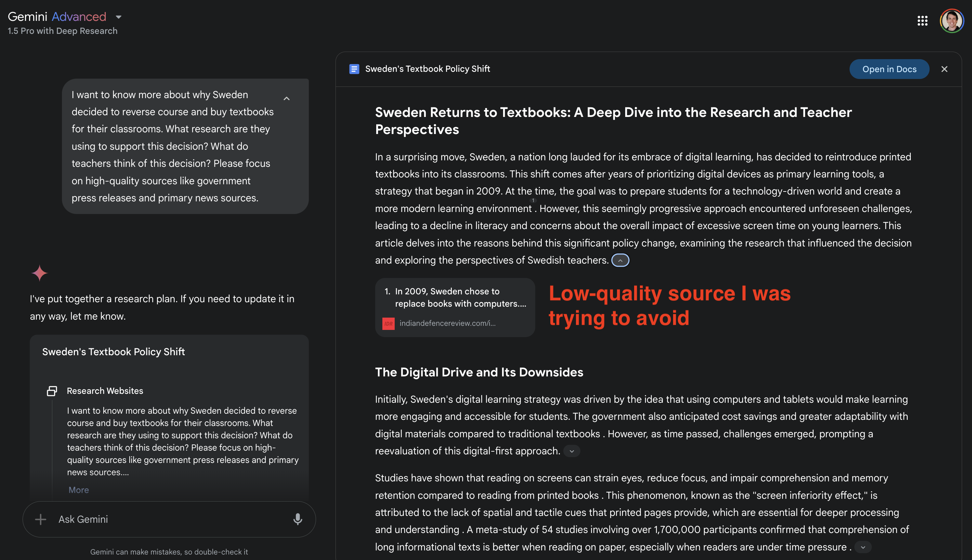972x560 pixels.
Task: Collapse the sources chevron after 'Swedish teachers.'
Action: coord(620,261)
